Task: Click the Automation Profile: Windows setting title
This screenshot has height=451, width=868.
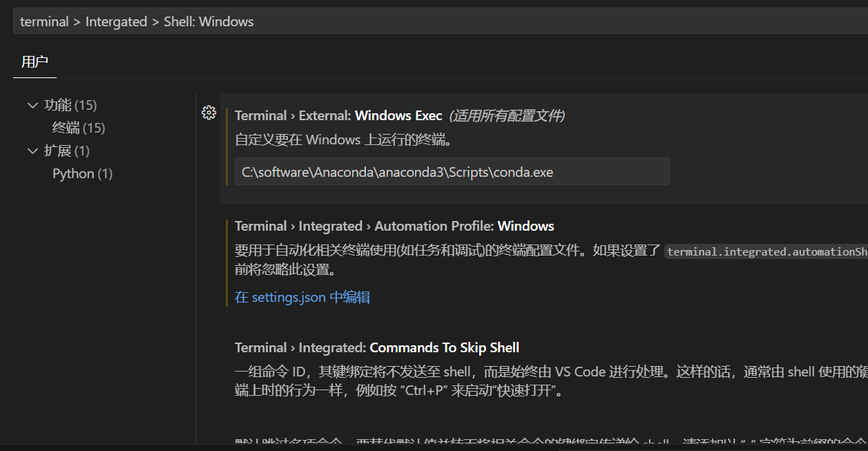Action: (x=394, y=226)
